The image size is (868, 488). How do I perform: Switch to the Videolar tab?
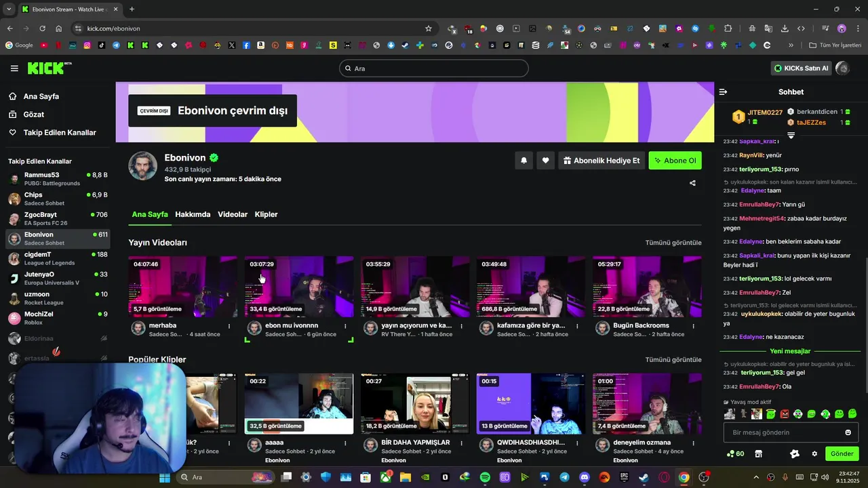233,214
